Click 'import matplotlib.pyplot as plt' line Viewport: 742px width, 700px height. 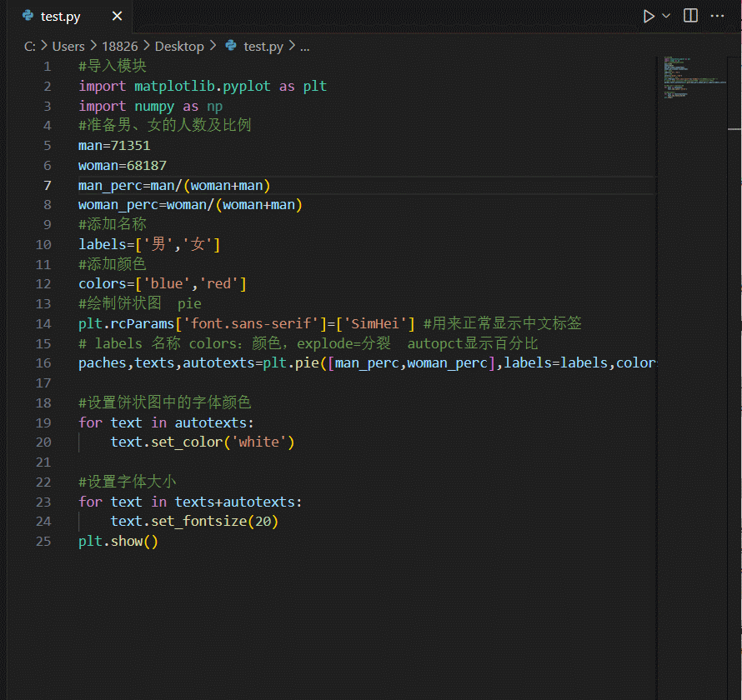(x=203, y=87)
